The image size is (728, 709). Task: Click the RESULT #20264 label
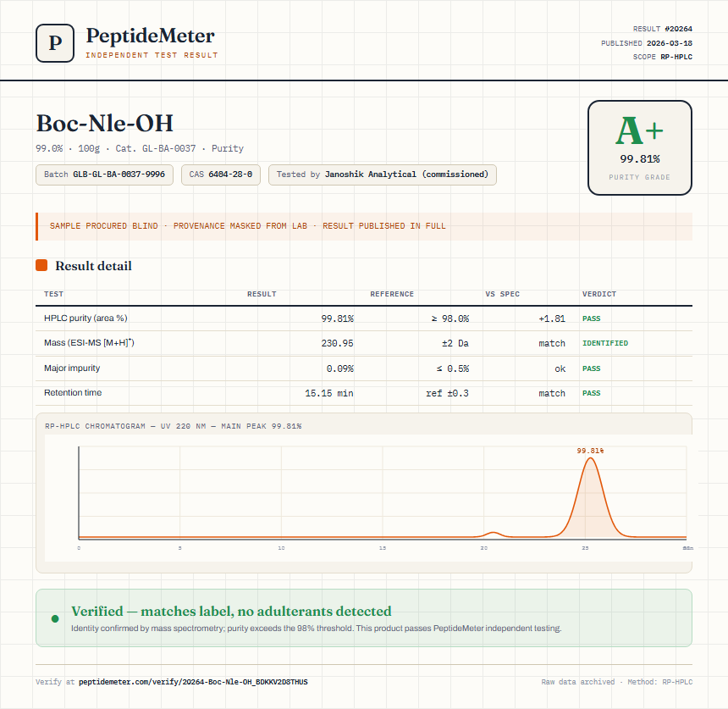tap(663, 29)
